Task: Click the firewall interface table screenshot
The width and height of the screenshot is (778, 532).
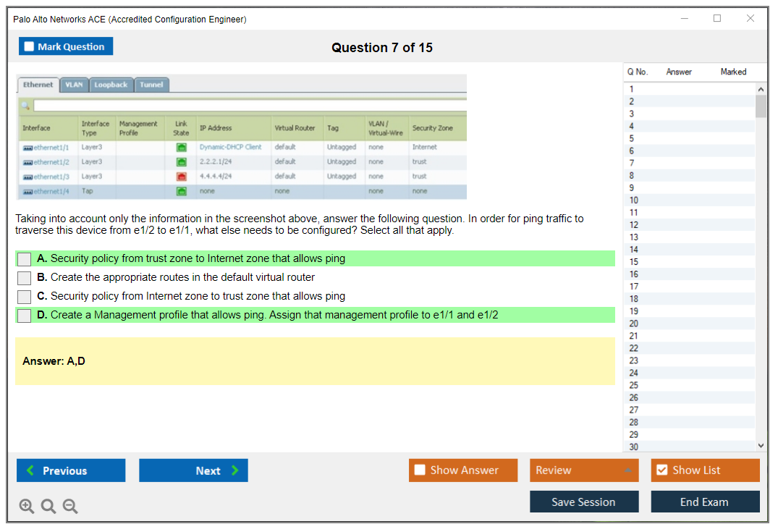Action: click(241, 137)
